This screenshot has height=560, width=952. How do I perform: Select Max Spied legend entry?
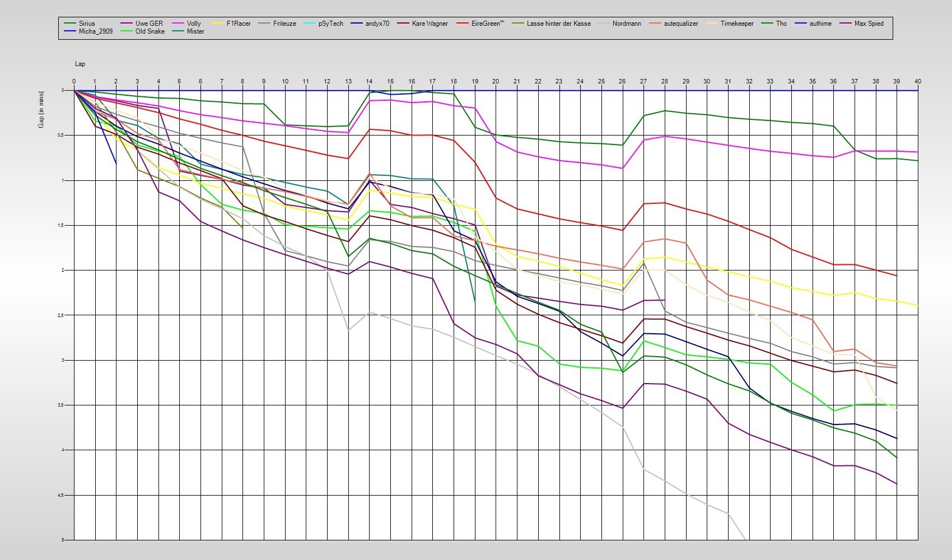pos(869,24)
